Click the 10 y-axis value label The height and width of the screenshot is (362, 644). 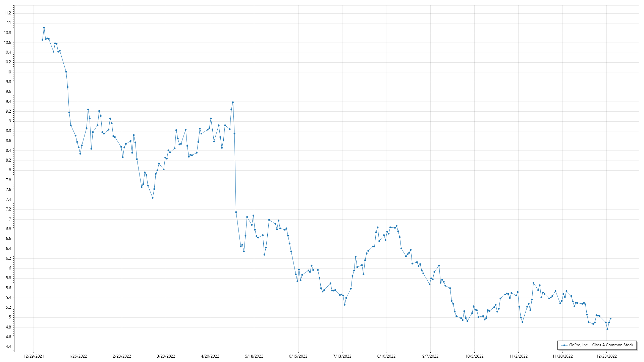[9, 72]
